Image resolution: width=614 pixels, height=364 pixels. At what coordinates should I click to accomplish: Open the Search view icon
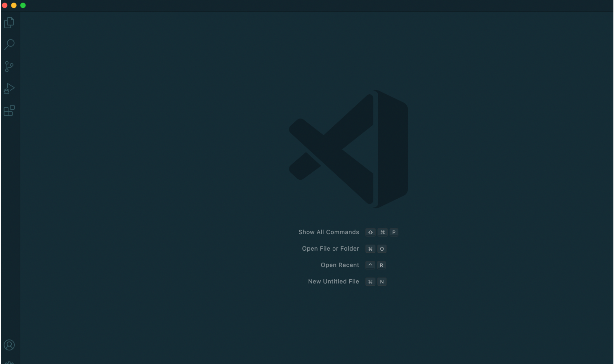coord(9,45)
